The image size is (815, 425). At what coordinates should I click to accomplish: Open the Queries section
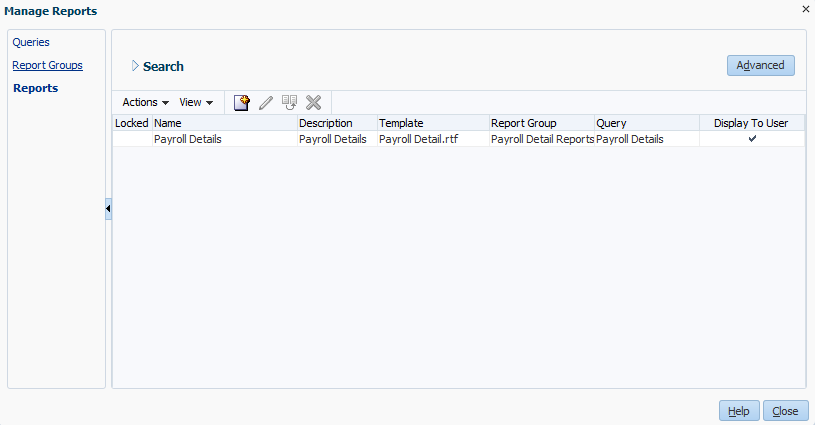[x=31, y=42]
